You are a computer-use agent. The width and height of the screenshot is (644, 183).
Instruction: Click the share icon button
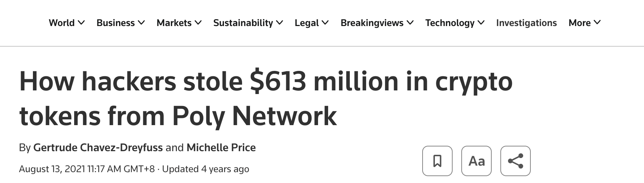(515, 161)
